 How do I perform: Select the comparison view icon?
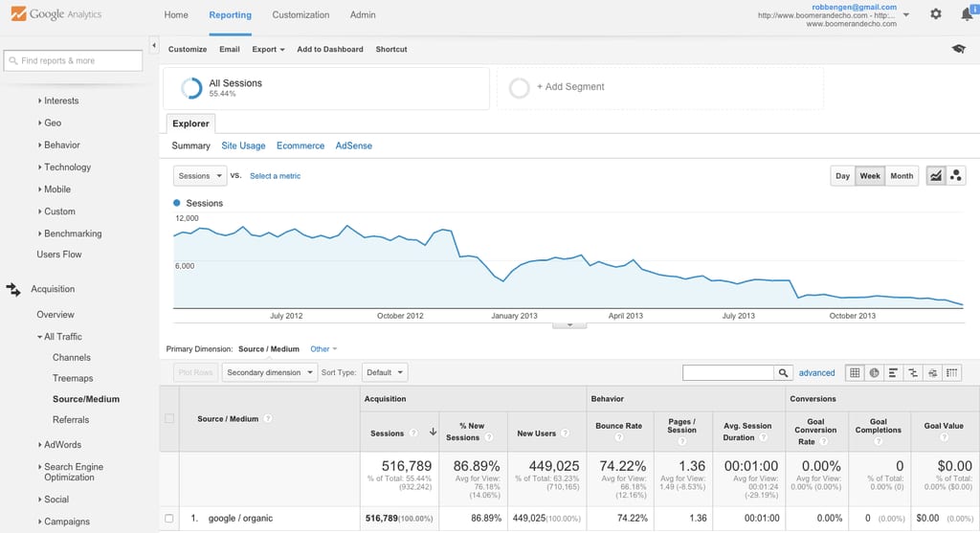[x=912, y=373]
